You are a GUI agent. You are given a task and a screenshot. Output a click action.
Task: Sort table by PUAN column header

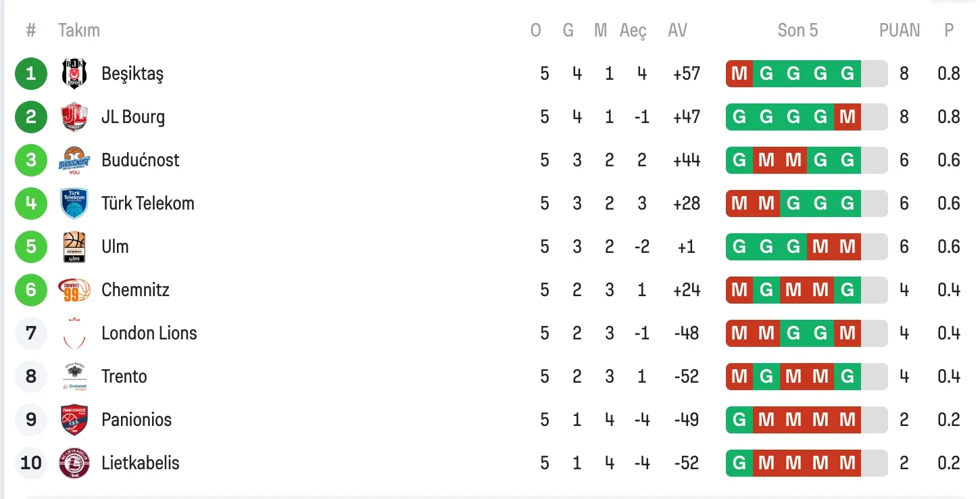coord(900,30)
